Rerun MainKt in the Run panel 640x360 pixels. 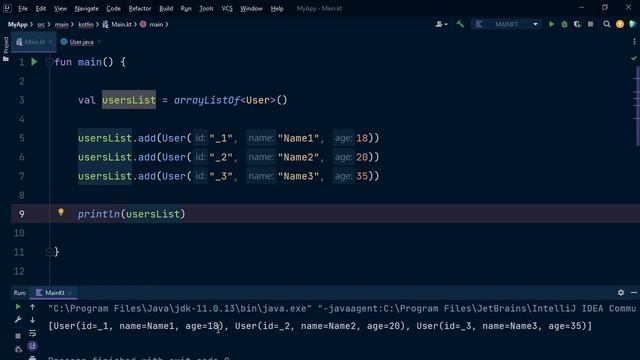pyautogui.click(x=18, y=307)
